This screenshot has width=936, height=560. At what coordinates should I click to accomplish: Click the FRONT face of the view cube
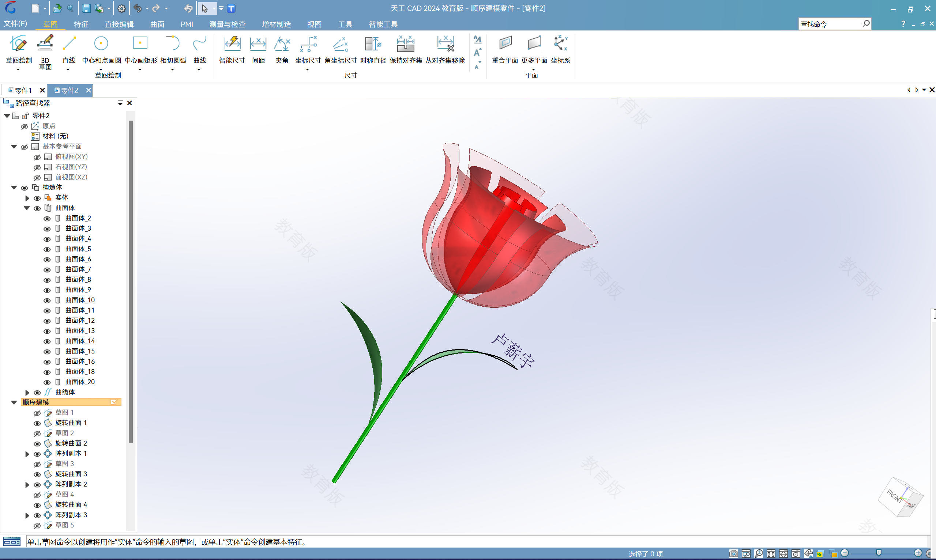point(893,496)
